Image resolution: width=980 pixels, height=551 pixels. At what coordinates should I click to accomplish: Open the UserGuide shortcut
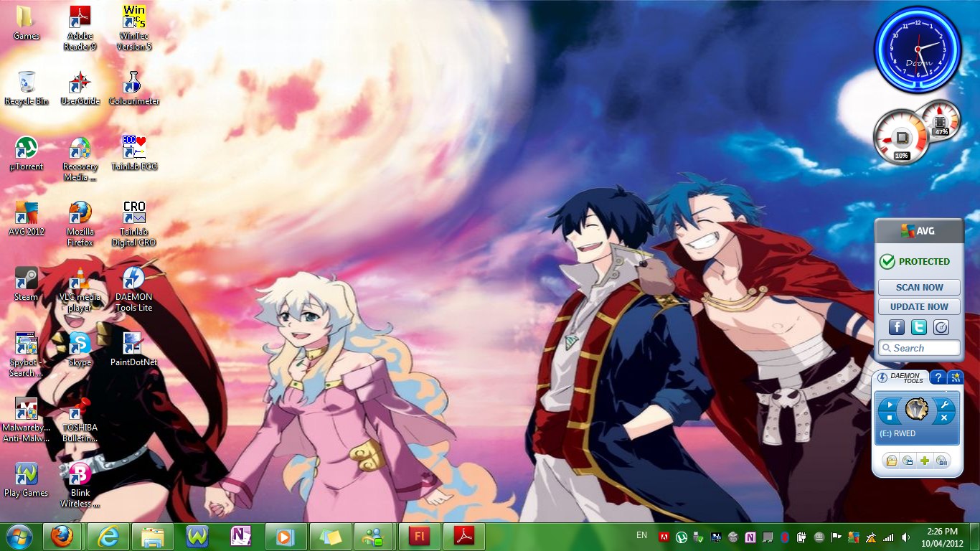[80, 88]
